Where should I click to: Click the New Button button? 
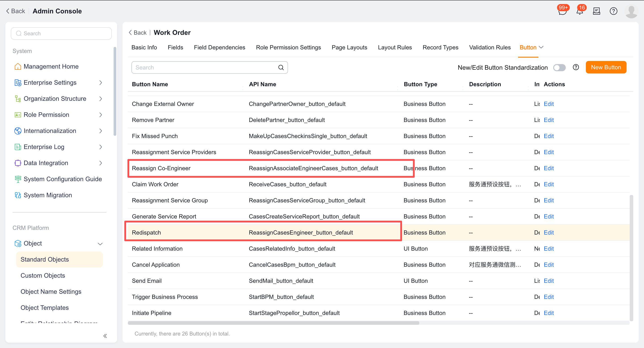[x=606, y=67]
